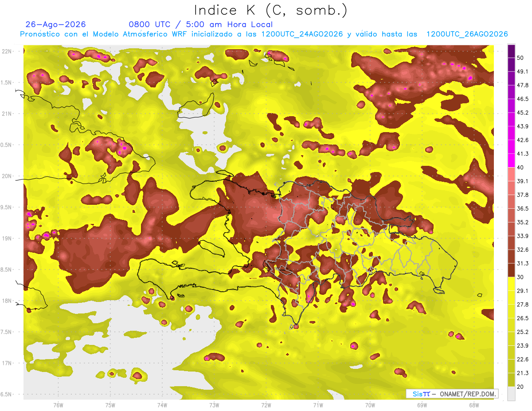
Task: Click the "74W" longitude label
Action: [162, 405]
